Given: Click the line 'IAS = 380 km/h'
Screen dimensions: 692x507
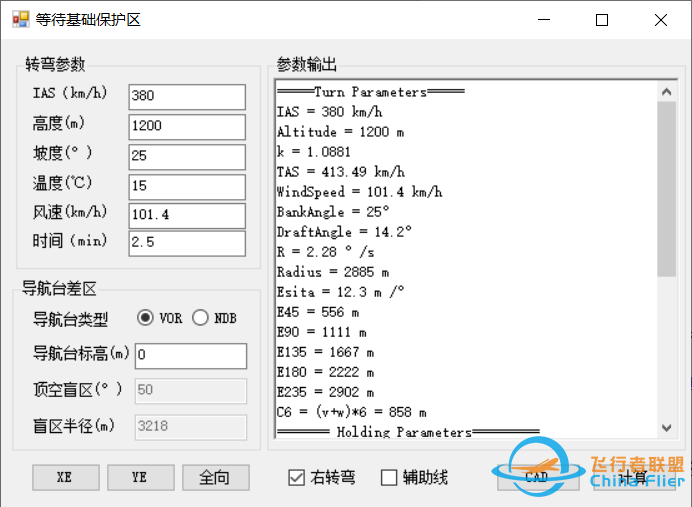Looking at the screenshot, I should tap(330, 112).
